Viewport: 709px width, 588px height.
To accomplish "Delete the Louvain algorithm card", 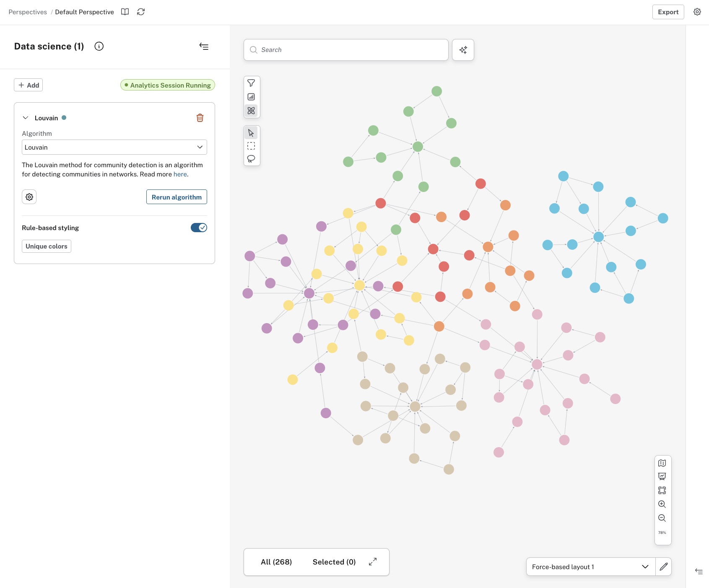I will [x=200, y=118].
